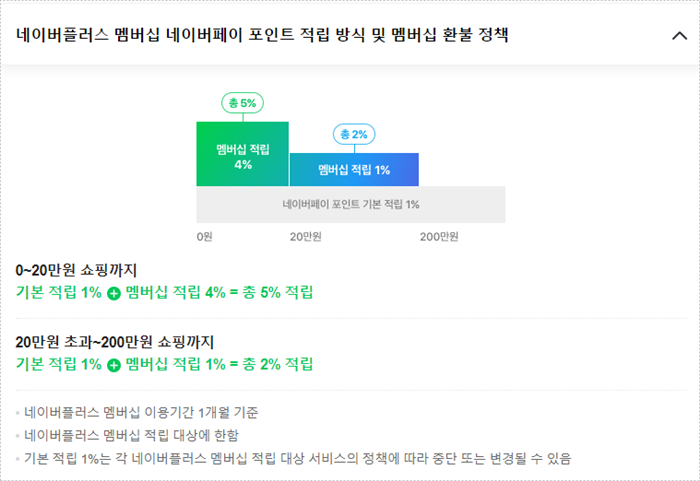This screenshot has width=700, height=481.
Task: Select the green 멤버십 적립 4% block
Action: click(242, 154)
